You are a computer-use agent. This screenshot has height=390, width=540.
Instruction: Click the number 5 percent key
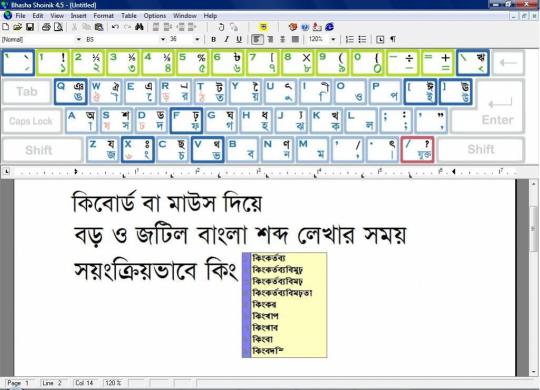click(x=193, y=63)
